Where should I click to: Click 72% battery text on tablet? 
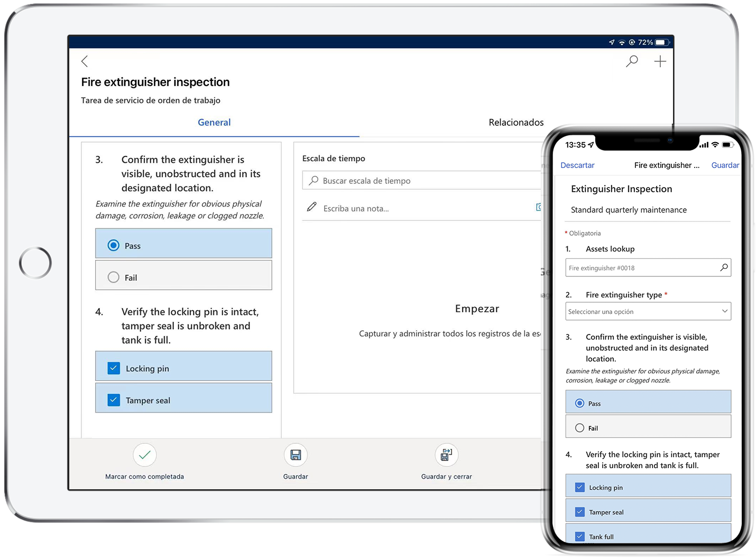coord(646,42)
